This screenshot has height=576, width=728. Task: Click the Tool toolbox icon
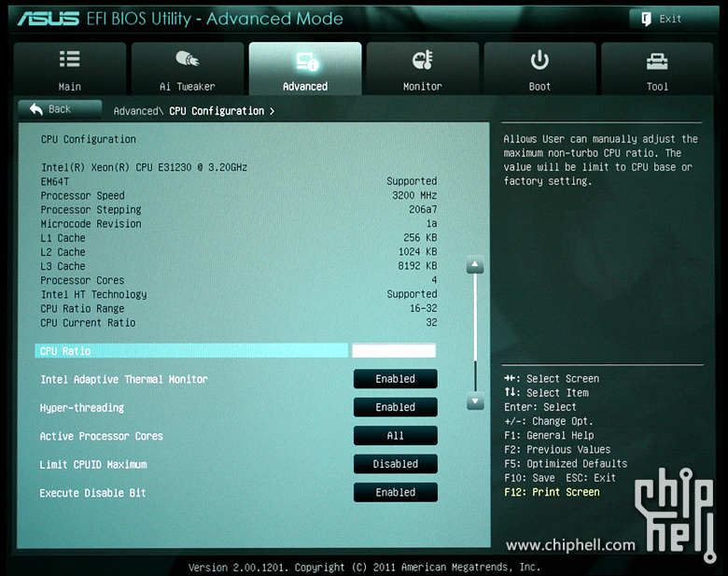[x=657, y=61]
